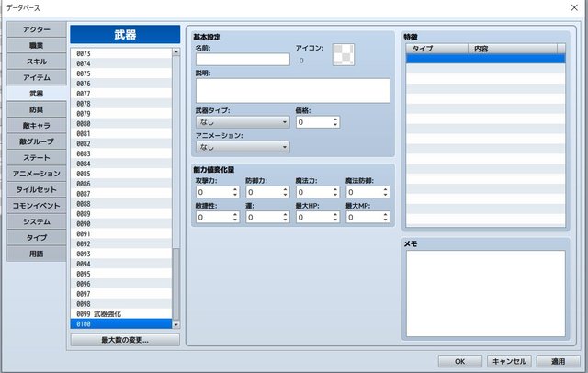Image resolution: width=588 pixels, height=373 pixels.
Task: Click the 最大数の変更 button
Action: coord(125,340)
